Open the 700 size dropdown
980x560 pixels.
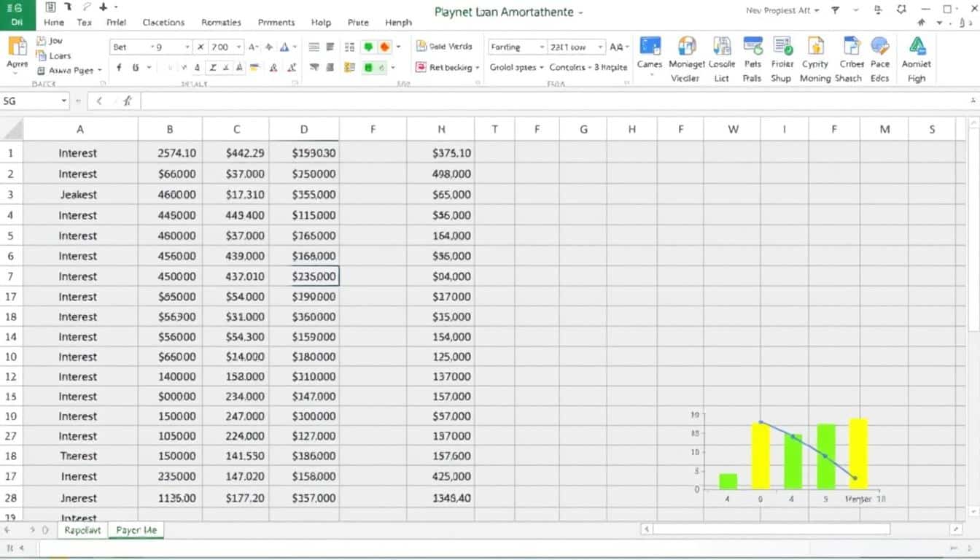(238, 47)
